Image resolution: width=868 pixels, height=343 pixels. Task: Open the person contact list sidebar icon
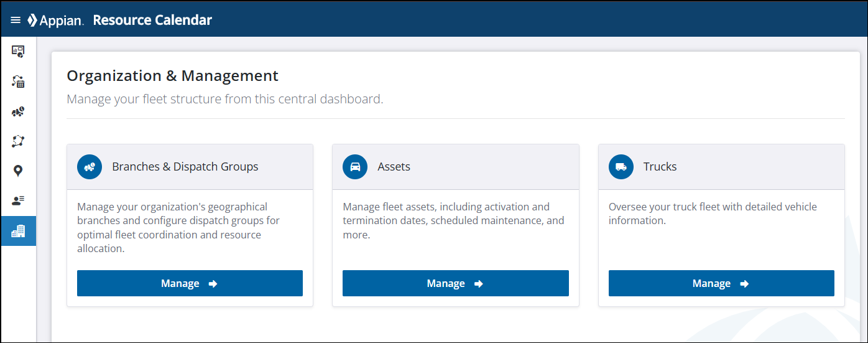click(x=18, y=200)
